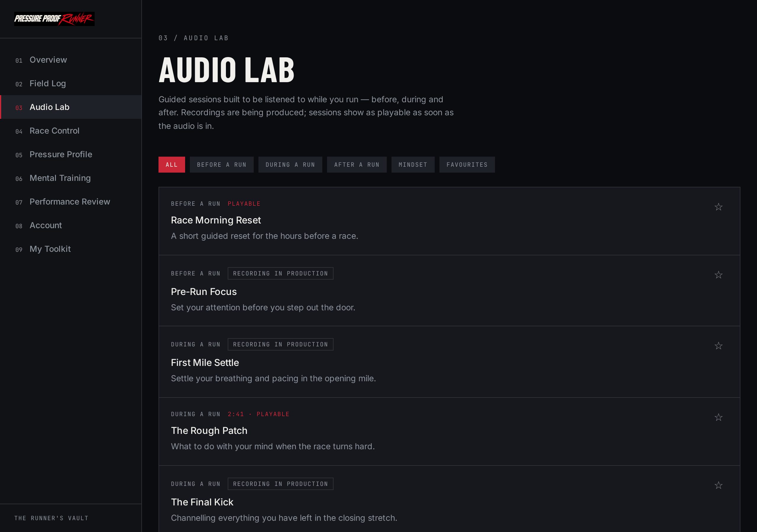Click Recording in Production badge on Pre-Run Focus
This screenshot has width=757, height=532.
click(281, 273)
